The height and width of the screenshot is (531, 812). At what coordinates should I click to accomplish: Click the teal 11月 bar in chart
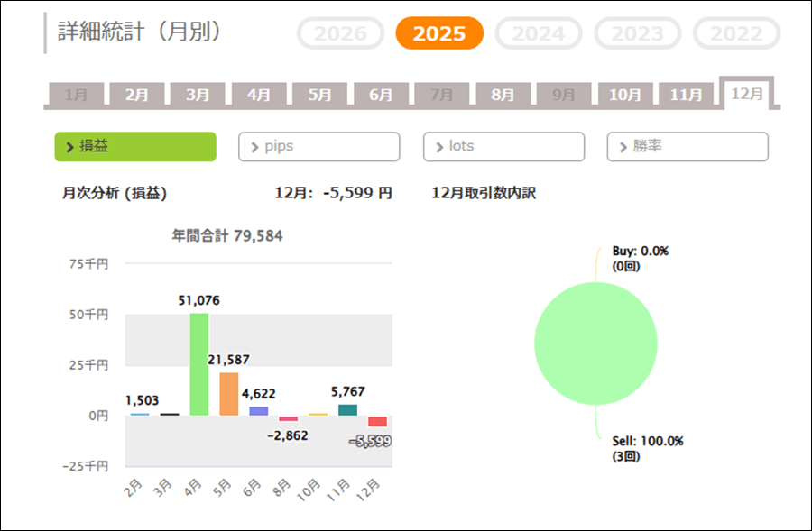tap(347, 410)
